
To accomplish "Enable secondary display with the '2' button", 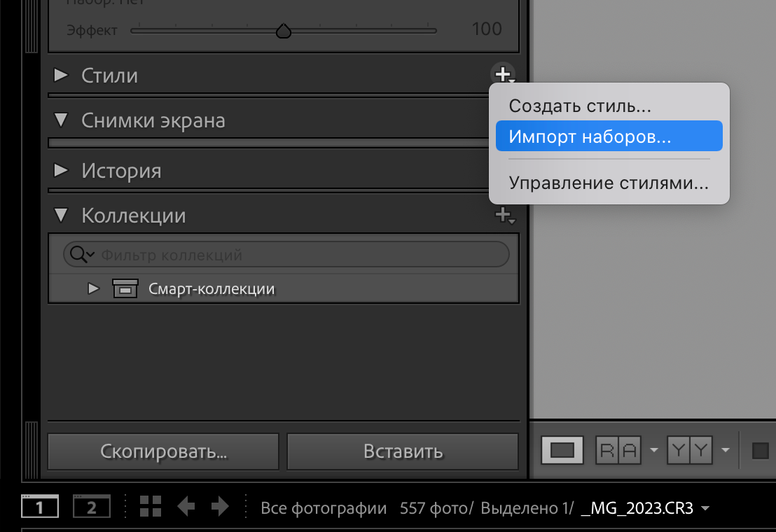I will 91,505.
